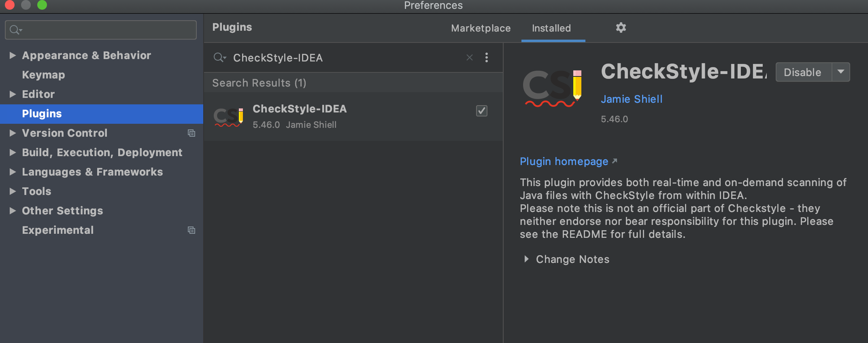Open the plugins gear settings icon

[x=621, y=28]
